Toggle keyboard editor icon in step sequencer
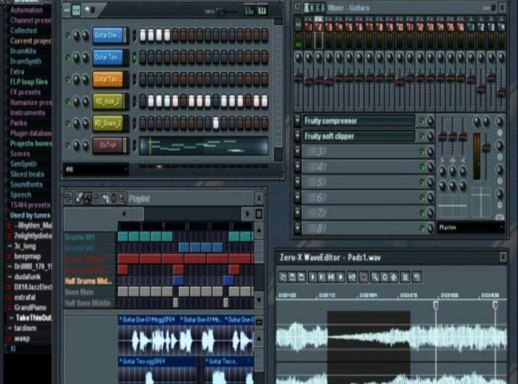518x384 pixels. [262, 11]
